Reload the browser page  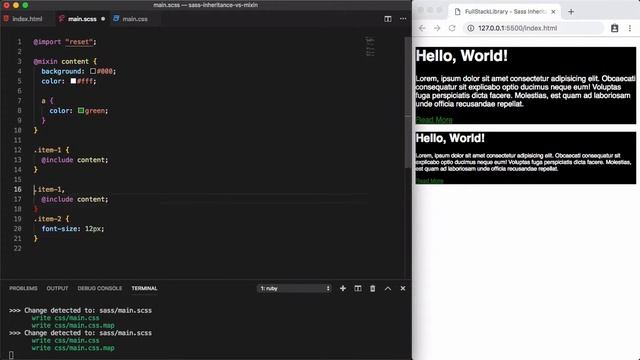[452, 28]
